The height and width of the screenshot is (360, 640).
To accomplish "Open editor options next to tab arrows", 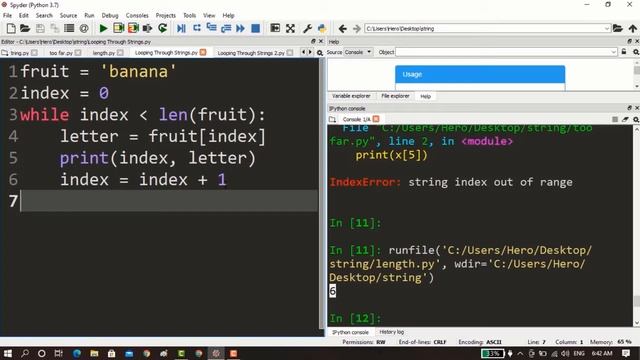I will [320, 53].
